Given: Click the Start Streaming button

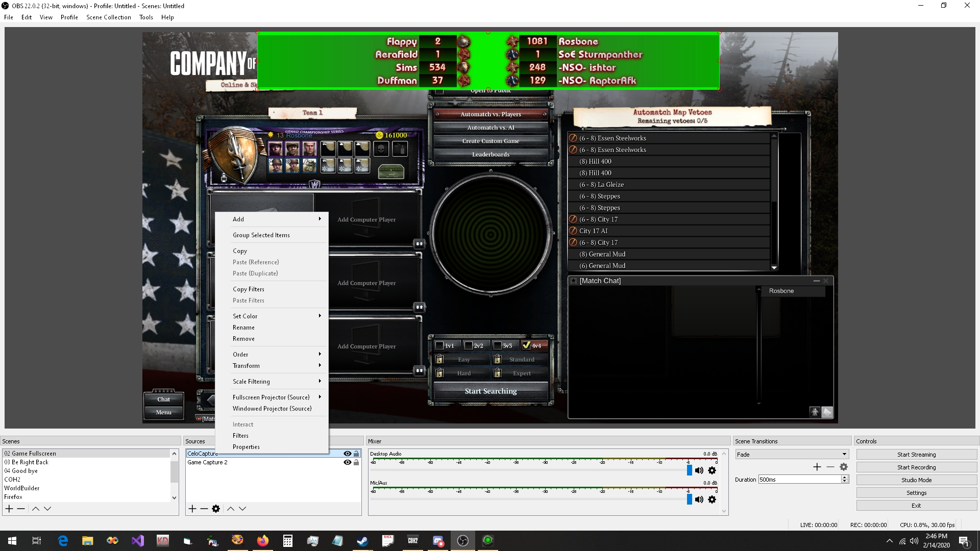Looking at the screenshot, I should (x=916, y=455).
